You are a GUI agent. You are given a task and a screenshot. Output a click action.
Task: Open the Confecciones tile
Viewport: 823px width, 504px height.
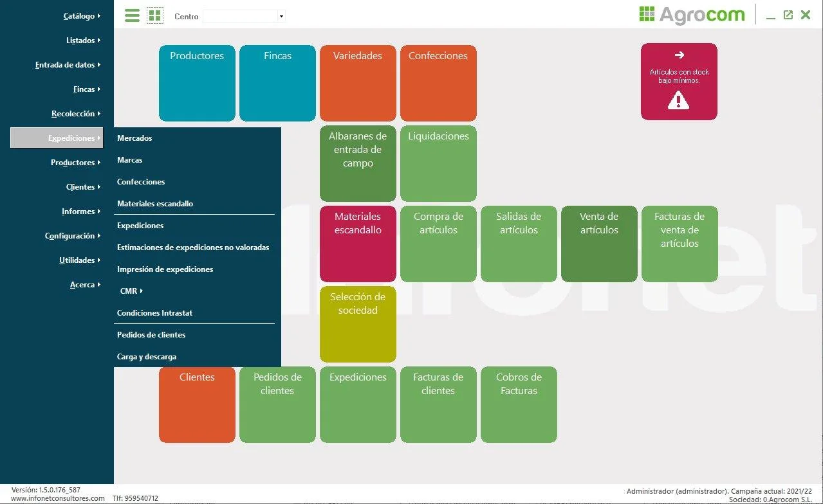coord(438,83)
